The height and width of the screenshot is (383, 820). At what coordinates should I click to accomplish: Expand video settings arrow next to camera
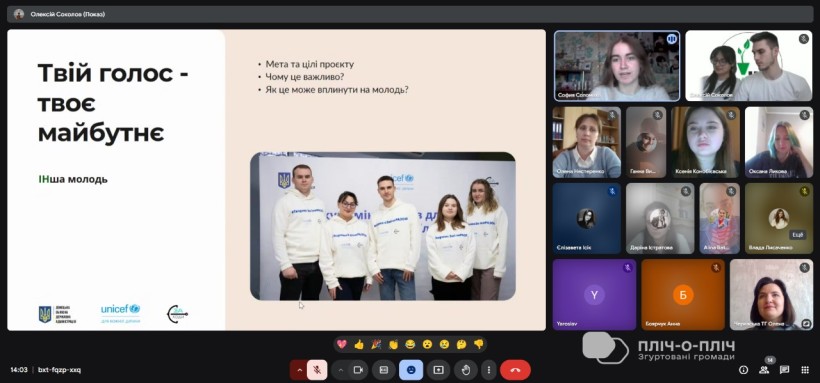[340, 370]
